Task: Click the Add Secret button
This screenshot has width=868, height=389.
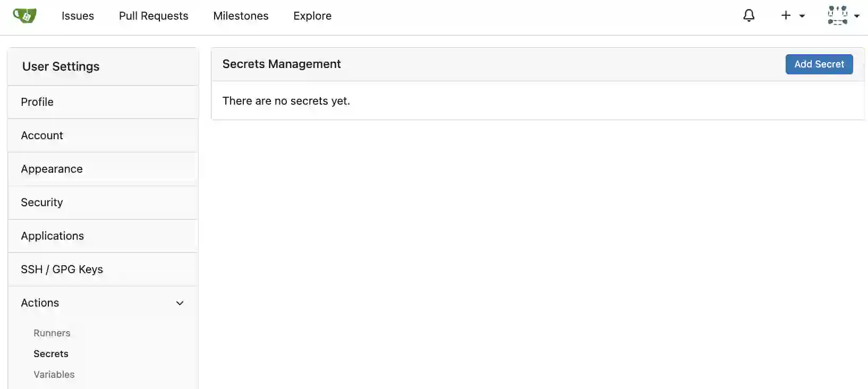Action: pos(819,64)
